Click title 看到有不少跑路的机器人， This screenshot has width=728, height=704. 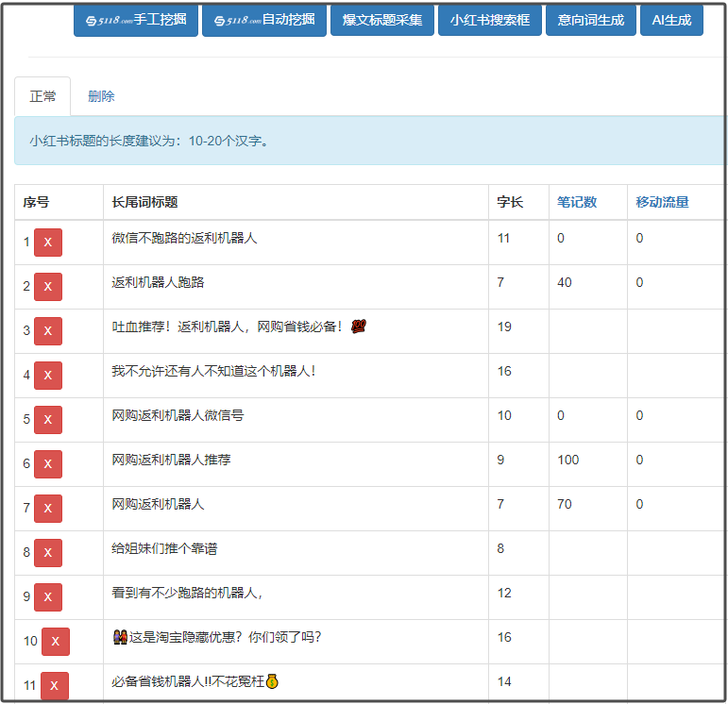[x=188, y=593]
